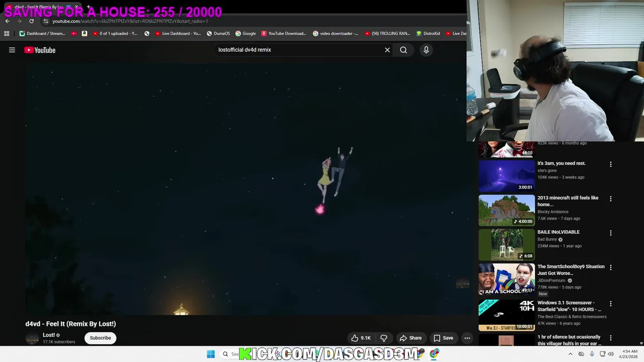The image size is (644, 362).
Task: Open options for 'it's 3am, you need rest'
Action: coord(611,164)
